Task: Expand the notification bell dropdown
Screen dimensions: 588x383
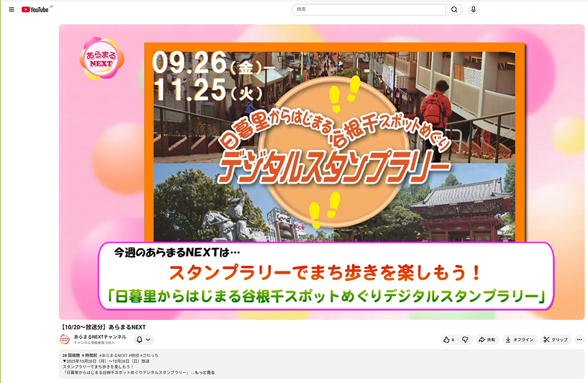Action: click(x=144, y=340)
